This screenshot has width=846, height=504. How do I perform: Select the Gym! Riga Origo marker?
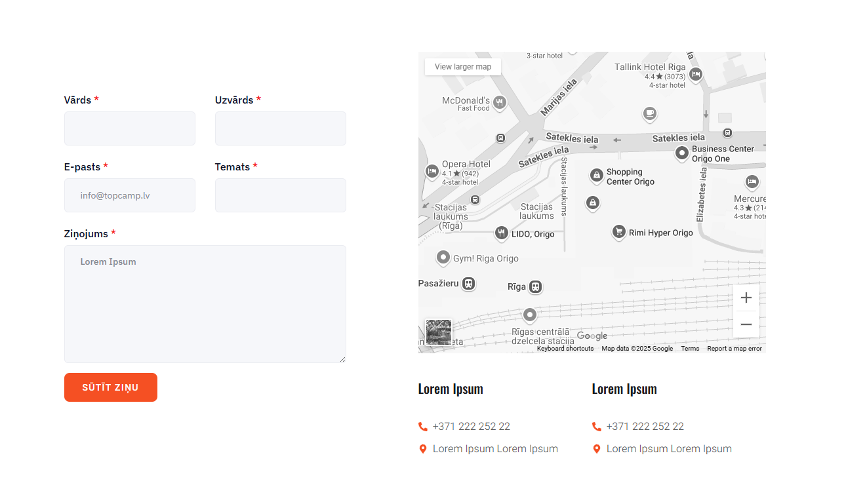tap(443, 258)
